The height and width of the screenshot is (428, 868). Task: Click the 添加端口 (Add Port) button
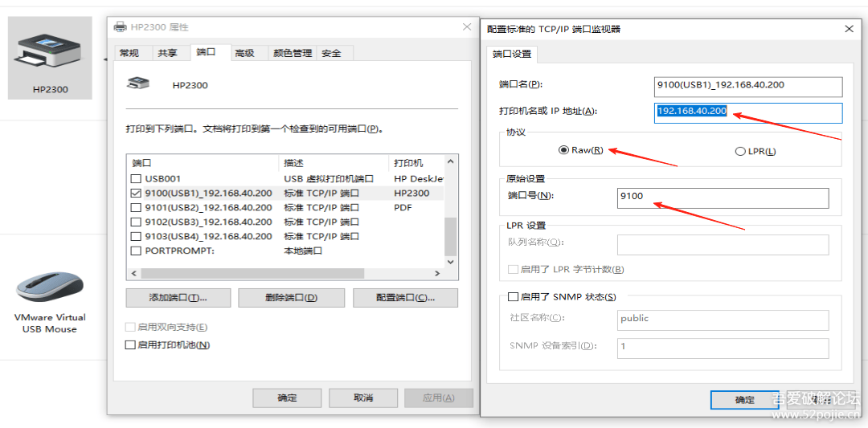[178, 298]
